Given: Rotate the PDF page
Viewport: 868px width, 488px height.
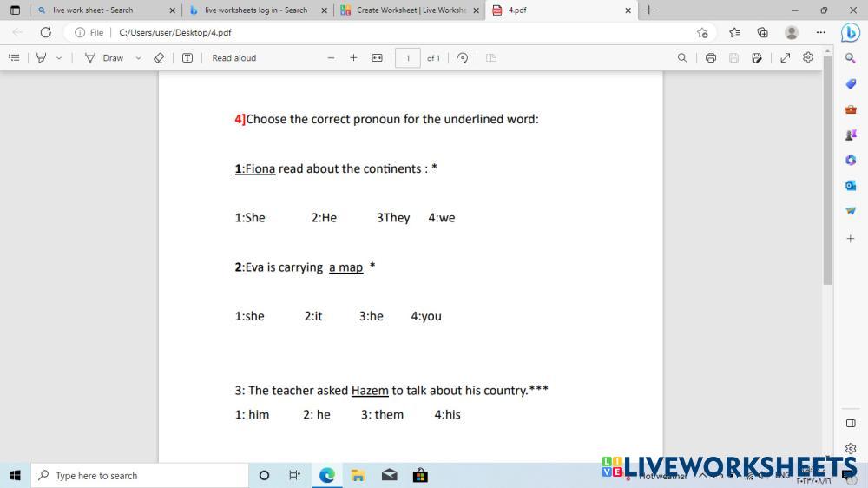Looking at the screenshot, I should [x=463, y=58].
